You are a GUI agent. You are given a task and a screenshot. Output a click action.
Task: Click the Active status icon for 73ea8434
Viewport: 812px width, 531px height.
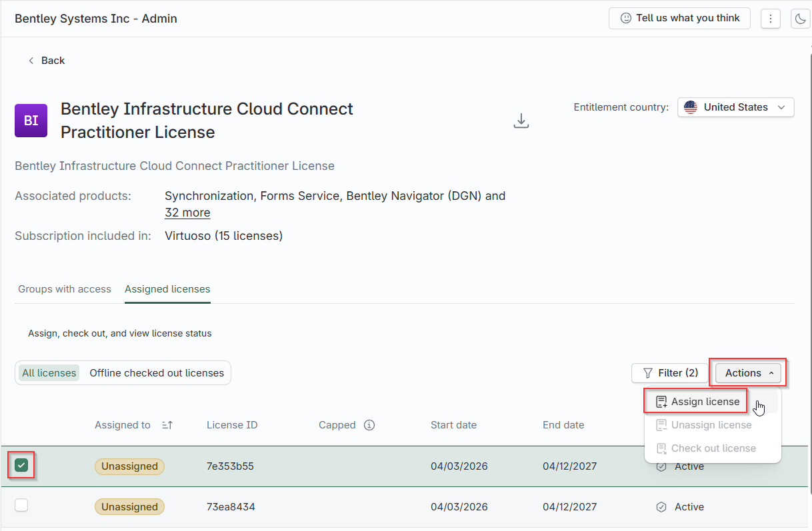(x=661, y=507)
